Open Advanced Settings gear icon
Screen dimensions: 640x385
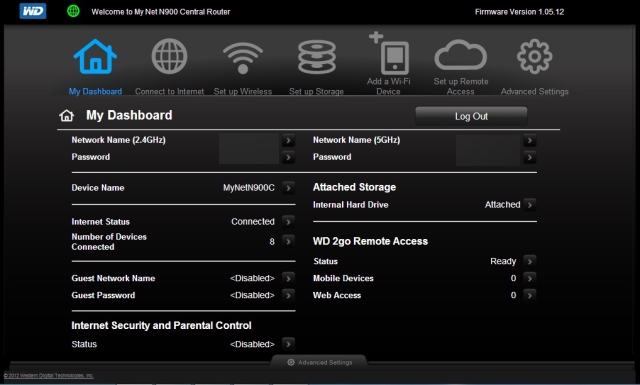pos(535,56)
